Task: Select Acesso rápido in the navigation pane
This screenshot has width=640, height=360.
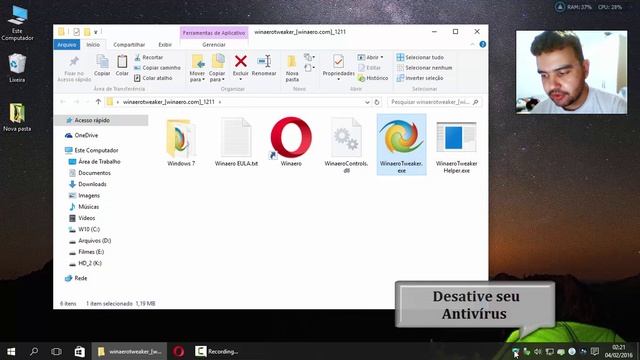Action: 101,120
